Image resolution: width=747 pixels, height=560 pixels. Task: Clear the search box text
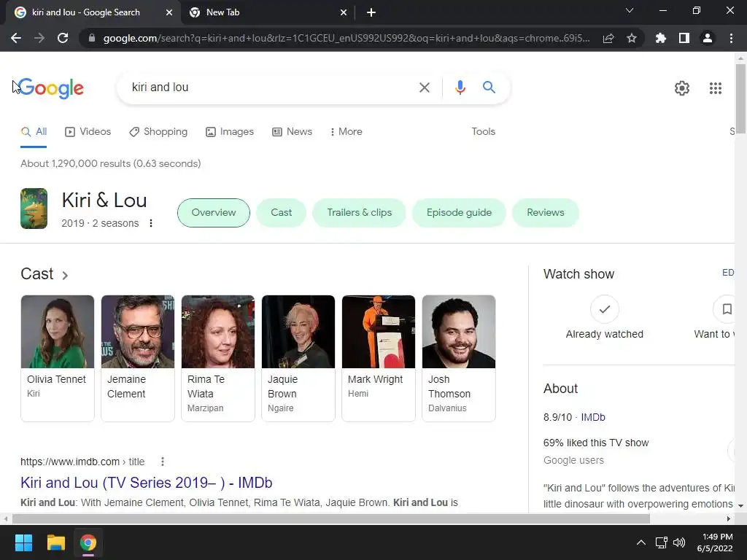(x=424, y=87)
